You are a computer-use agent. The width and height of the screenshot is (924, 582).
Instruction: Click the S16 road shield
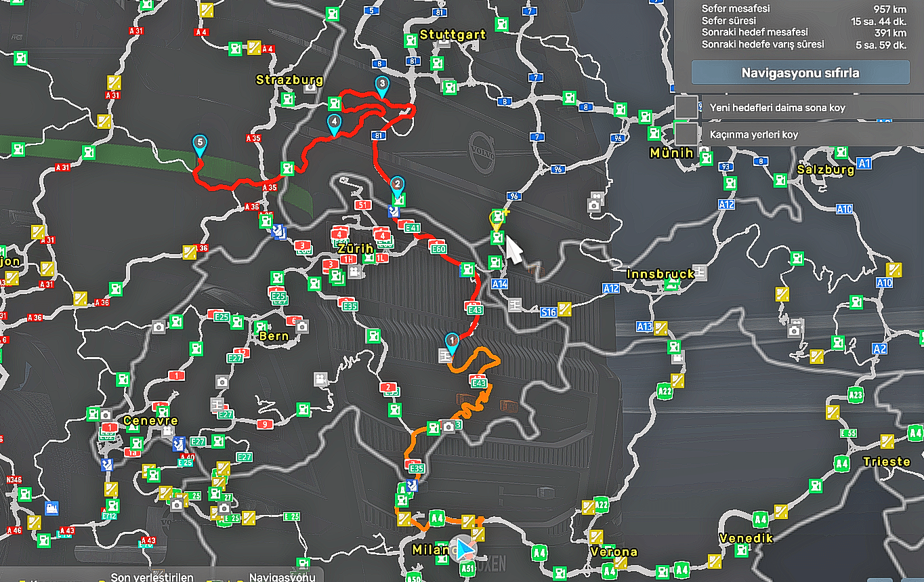point(548,312)
